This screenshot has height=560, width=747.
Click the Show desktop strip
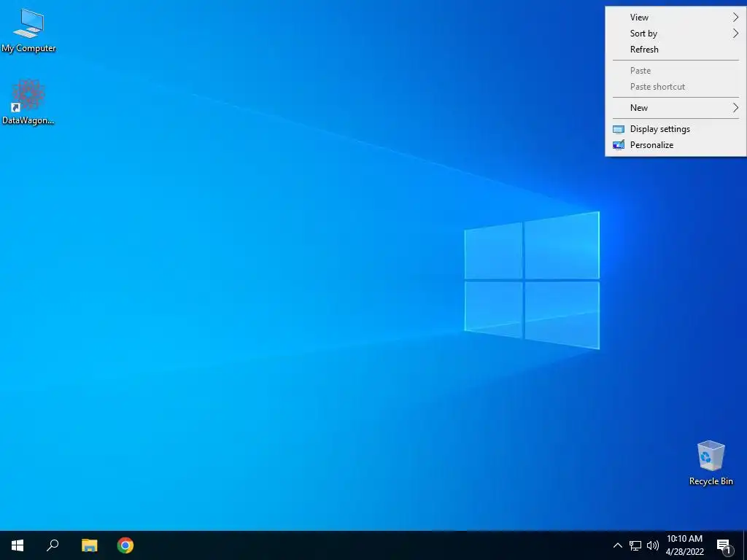745,545
